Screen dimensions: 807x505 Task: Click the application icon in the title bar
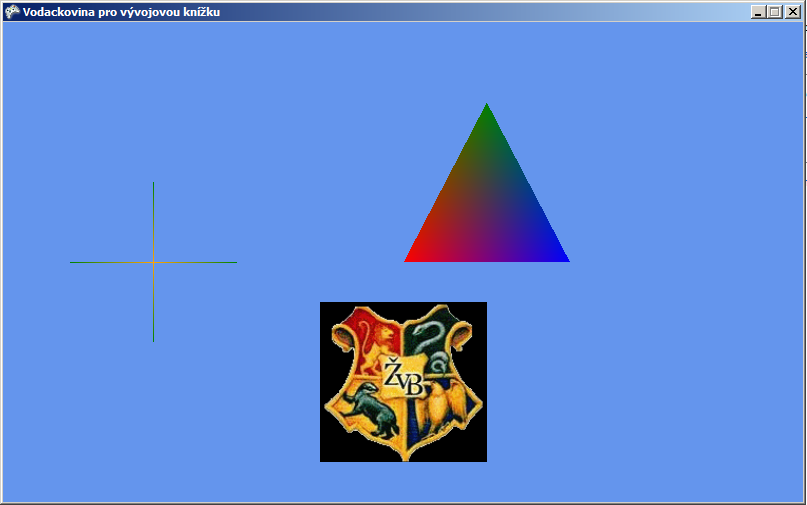tap(12, 11)
